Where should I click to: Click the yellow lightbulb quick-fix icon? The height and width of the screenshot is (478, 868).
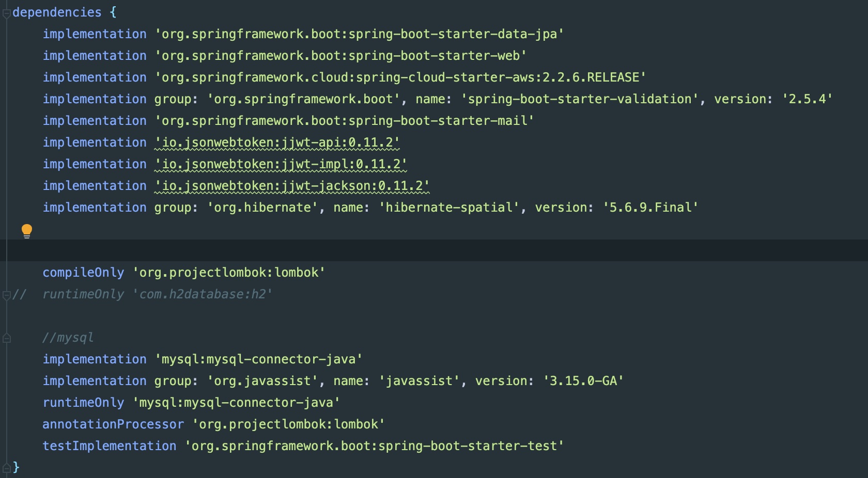(x=27, y=231)
